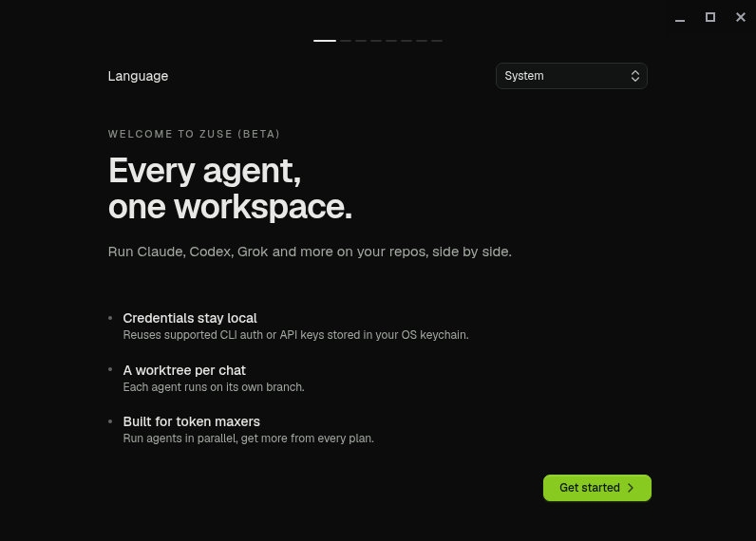Click 'WELCOME TO ZUSE (BETA)' text

pos(194,134)
